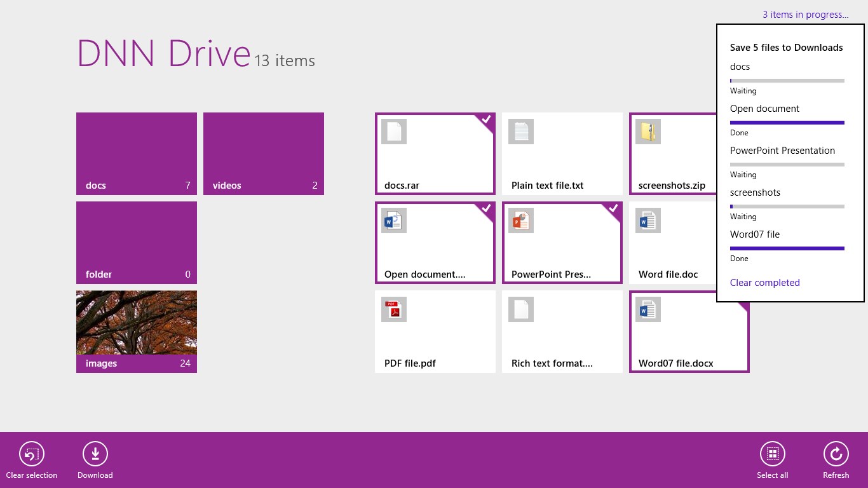Click the PDF icon on PDF file.pdf tile
Image resolution: width=868 pixels, height=488 pixels.
(x=394, y=309)
